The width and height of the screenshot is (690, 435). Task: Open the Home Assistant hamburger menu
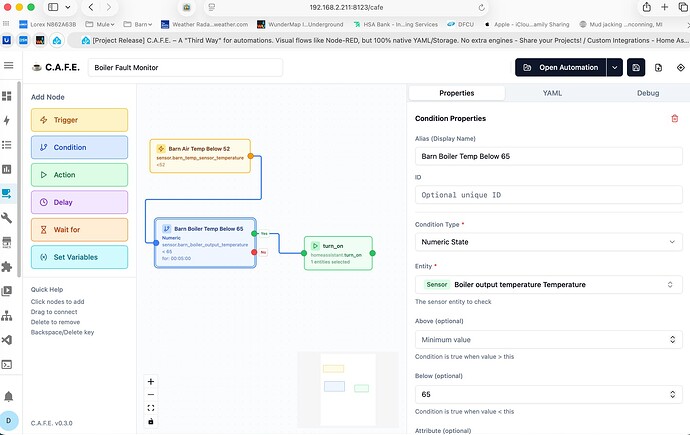(x=8, y=66)
